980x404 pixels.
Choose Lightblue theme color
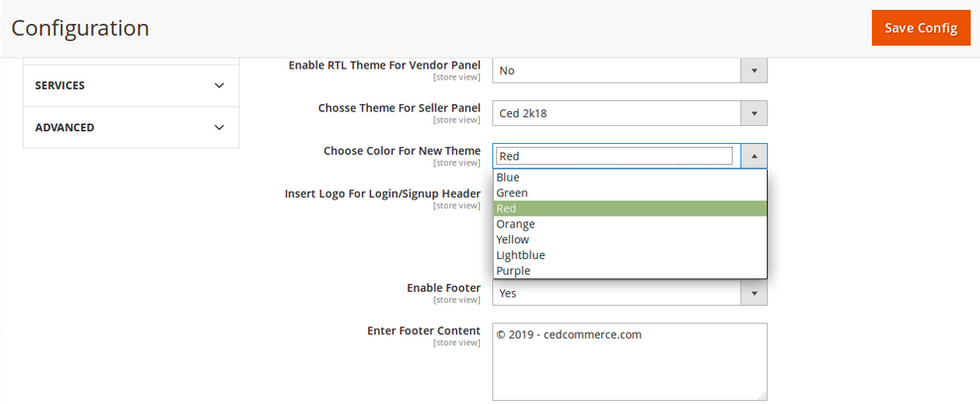point(521,255)
